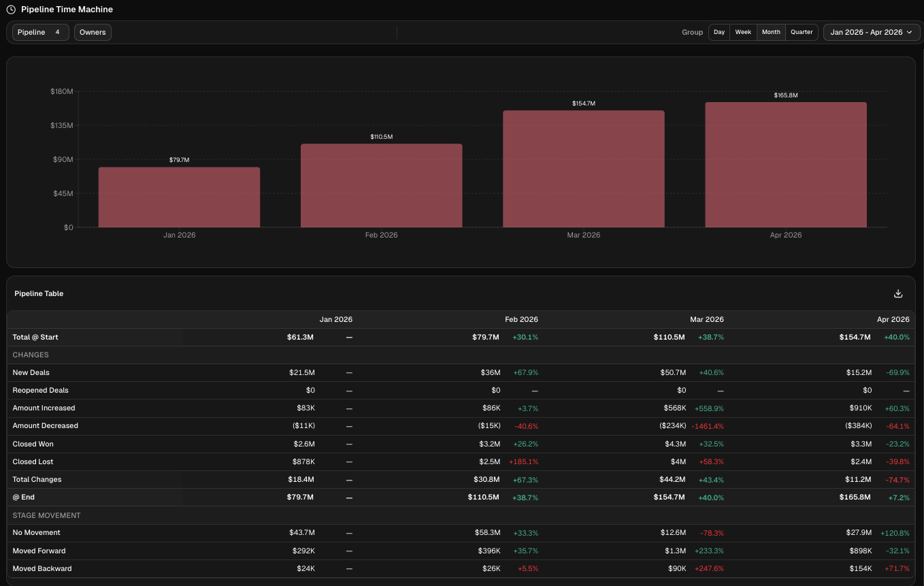The height and width of the screenshot is (586, 924).
Task: Click the Jan 2026 chart bar
Action: 179,197
